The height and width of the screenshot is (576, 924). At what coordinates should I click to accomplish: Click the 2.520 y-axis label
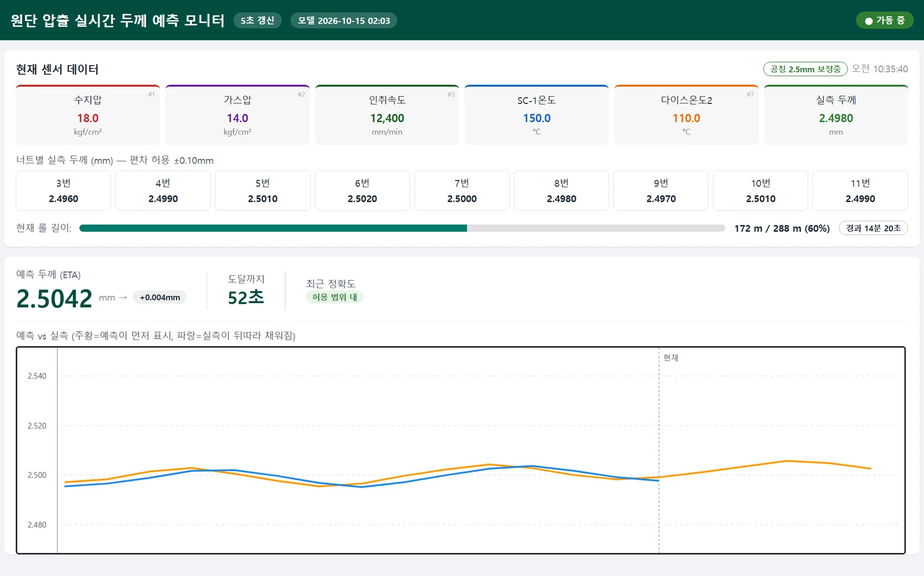tap(37, 426)
